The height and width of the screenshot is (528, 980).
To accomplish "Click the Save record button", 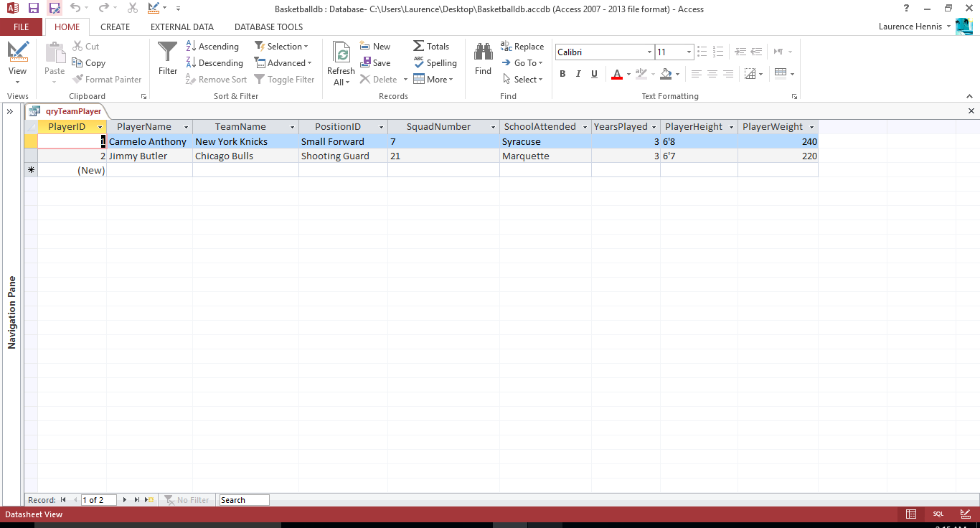I will point(375,63).
